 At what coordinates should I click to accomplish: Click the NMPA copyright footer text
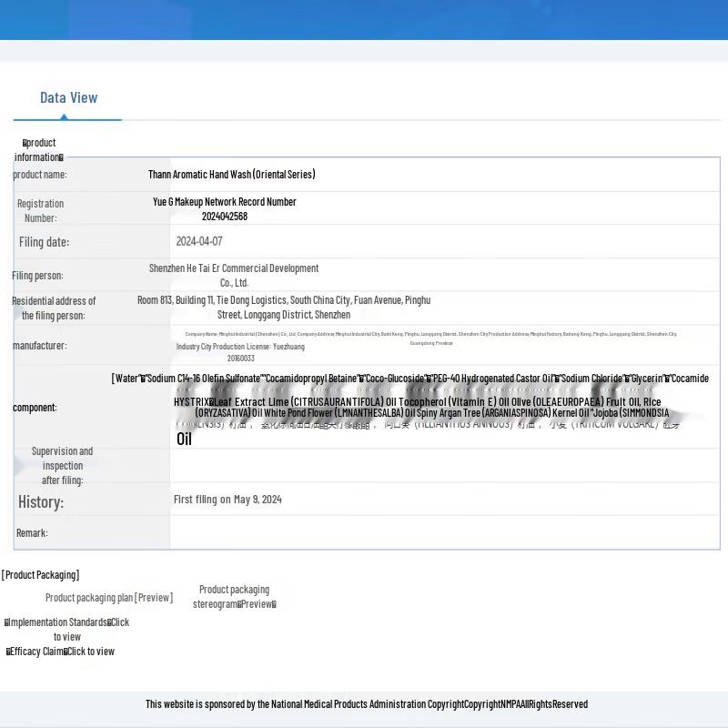(x=367, y=704)
